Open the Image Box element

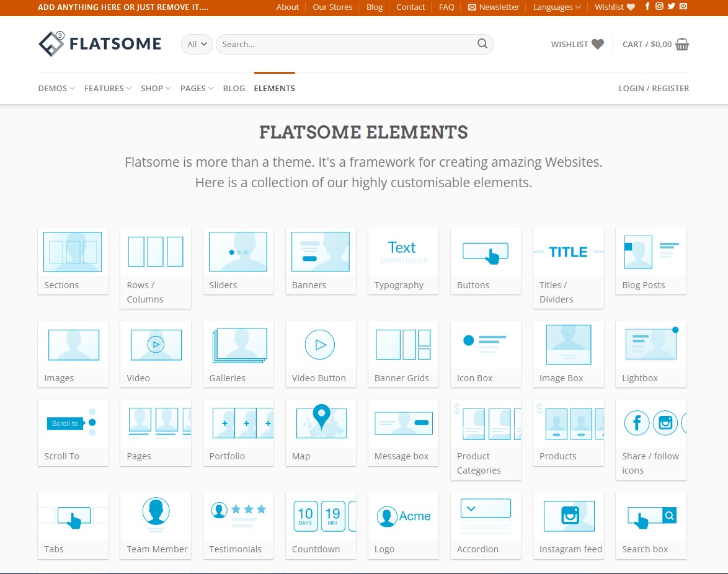coord(568,354)
